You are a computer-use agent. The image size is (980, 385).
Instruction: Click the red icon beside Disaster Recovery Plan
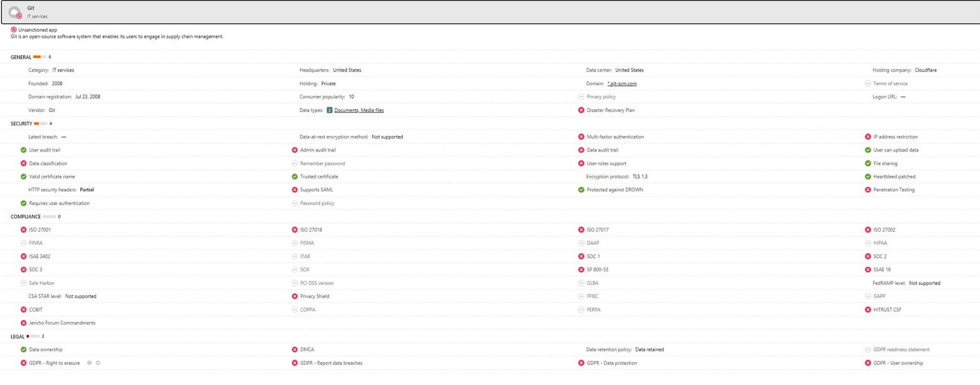(581, 110)
